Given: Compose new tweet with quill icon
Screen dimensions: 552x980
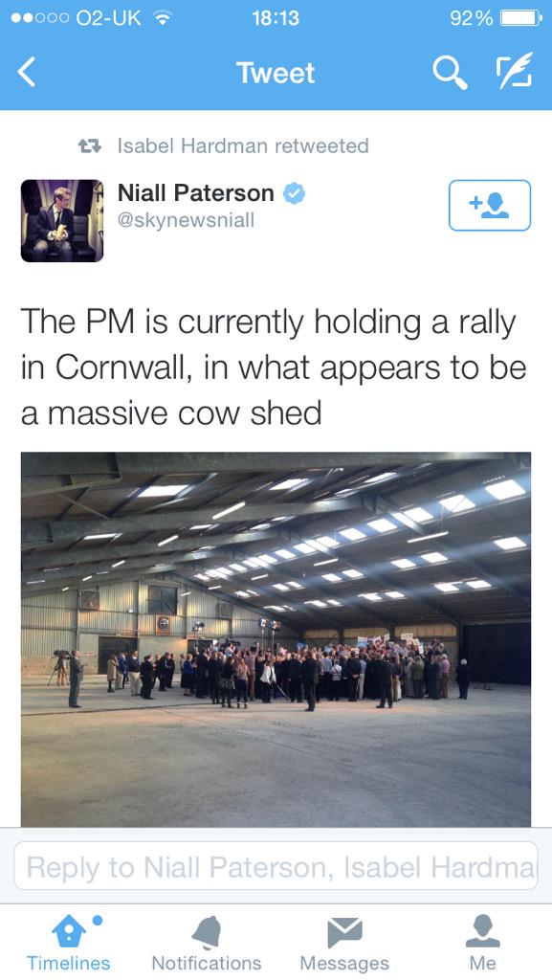Looking at the screenshot, I should pyautogui.click(x=514, y=70).
